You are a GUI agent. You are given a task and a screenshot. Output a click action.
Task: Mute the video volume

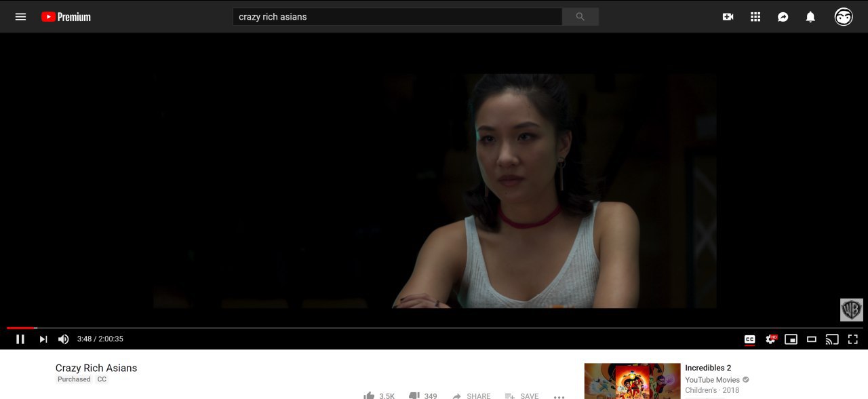64,339
